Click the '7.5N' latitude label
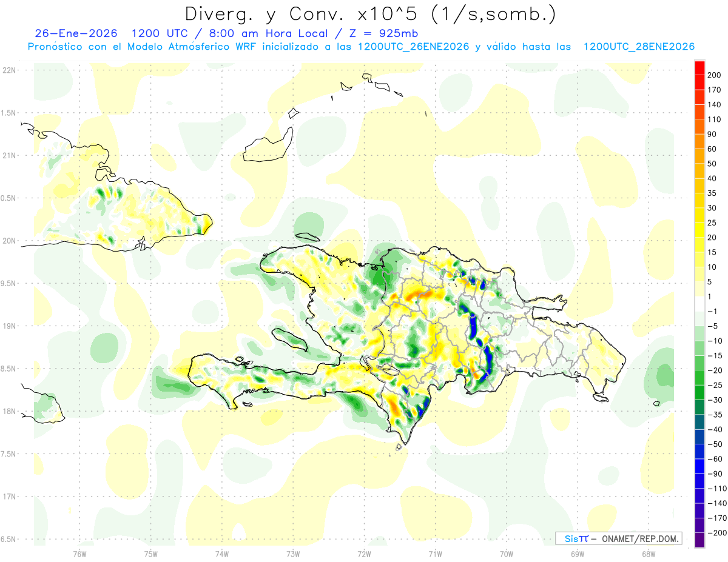 coord(9,453)
